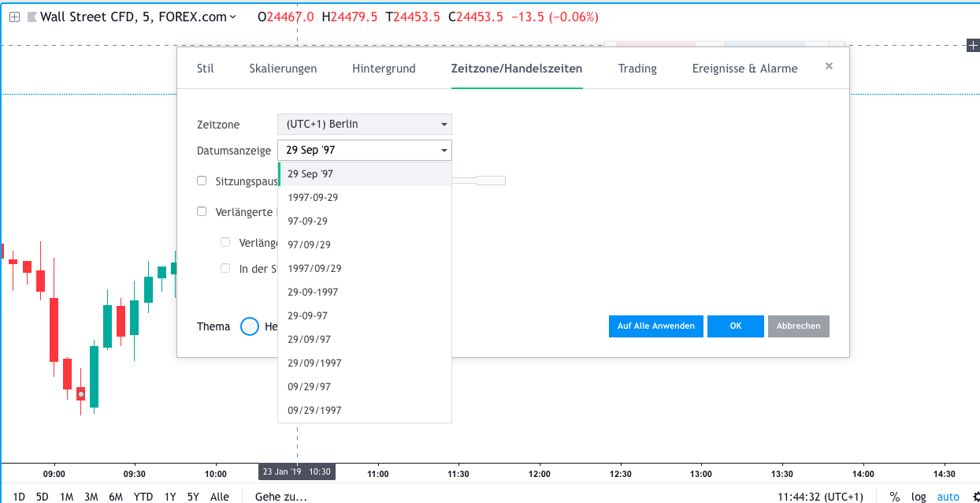Screen dimensions: 980x503
Task: Click the plus icon at the price scale
Action: [973, 46]
